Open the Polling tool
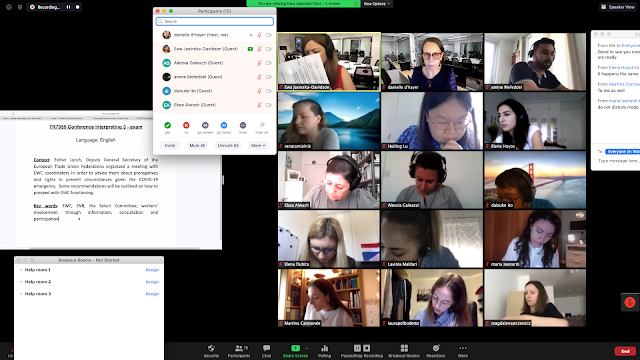 (x=324, y=351)
